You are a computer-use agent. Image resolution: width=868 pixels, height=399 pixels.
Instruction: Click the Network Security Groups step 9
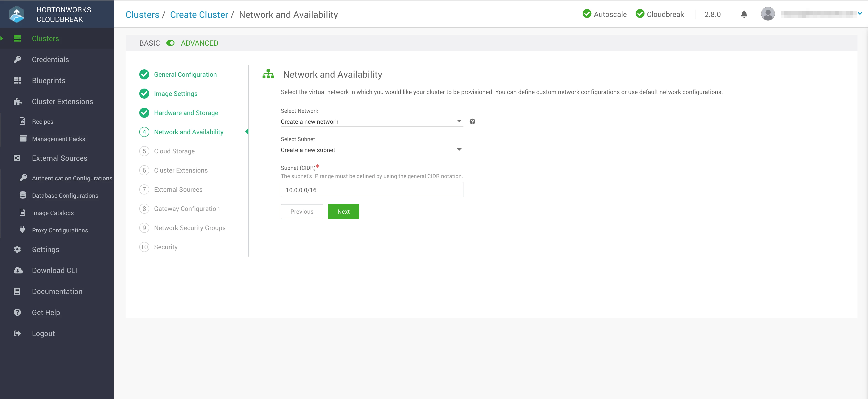pyautogui.click(x=182, y=228)
